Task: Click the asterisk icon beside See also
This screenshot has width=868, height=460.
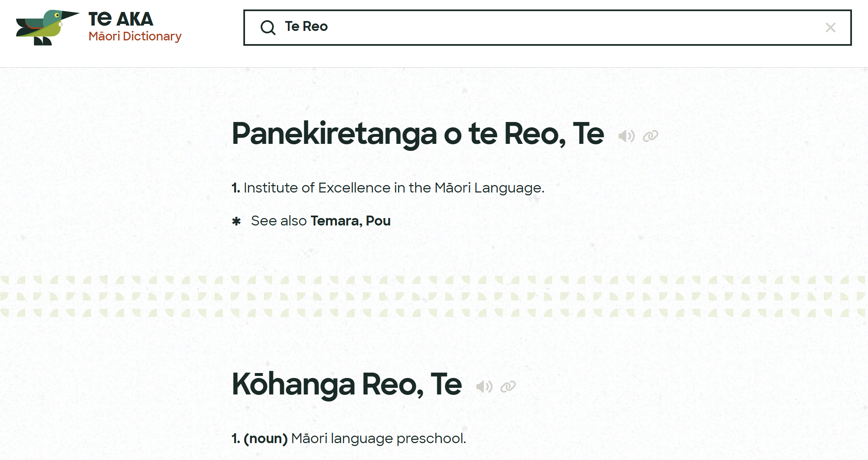Action: click(236, 221)
